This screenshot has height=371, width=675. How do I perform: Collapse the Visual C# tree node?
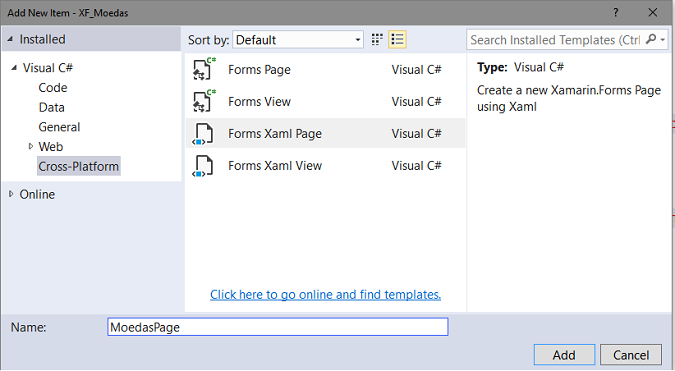pyautogui.click(x=14, y=68)
